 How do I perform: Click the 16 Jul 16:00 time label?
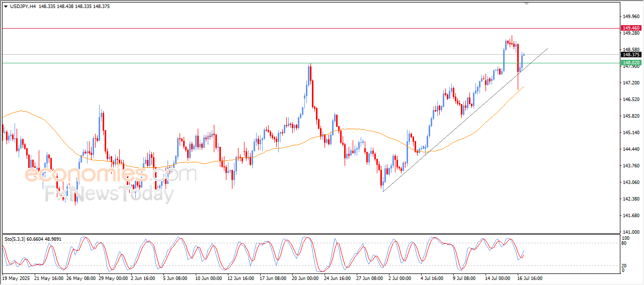pyautogui.click(x=531, y=277)
